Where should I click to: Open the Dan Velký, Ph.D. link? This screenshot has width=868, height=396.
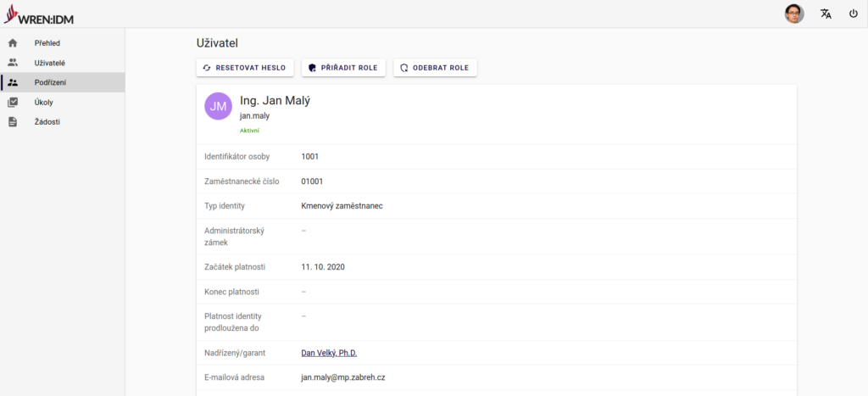335,353
